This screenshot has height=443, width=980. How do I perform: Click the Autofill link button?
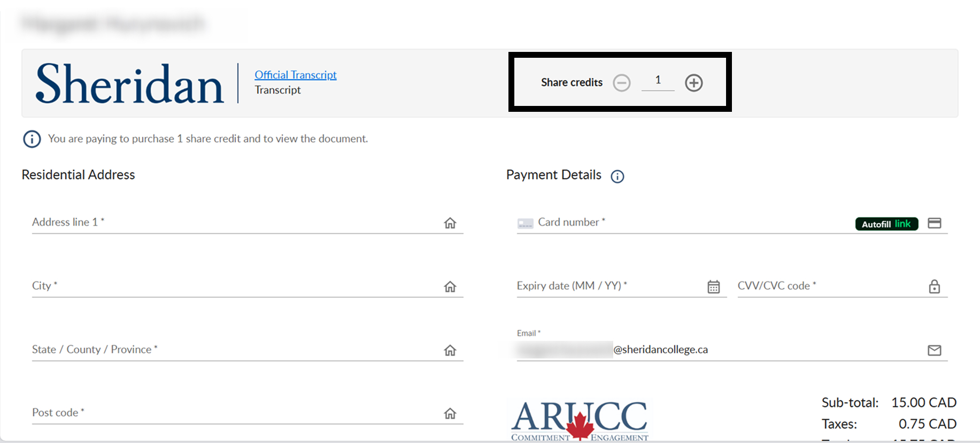pyautogui.click(x=886, y=224)
